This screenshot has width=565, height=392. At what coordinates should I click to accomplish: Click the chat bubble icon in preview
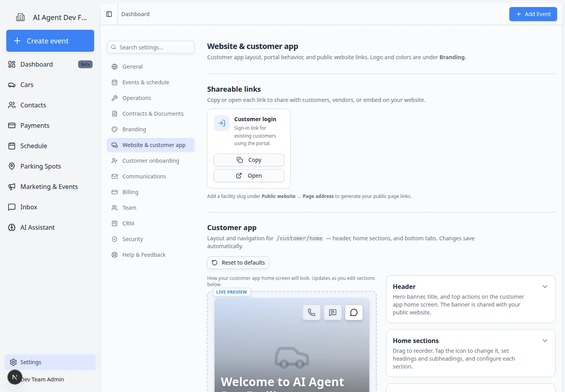click(x=354, y=312)
